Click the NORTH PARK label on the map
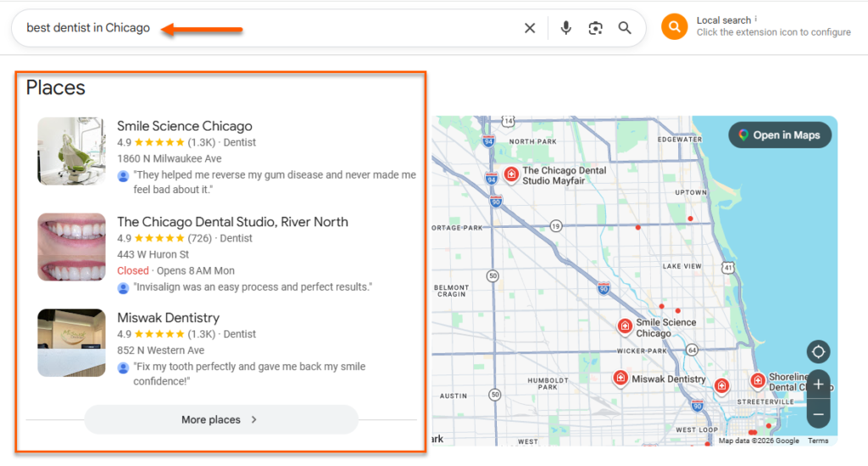Image resolution: width=868 pixels, height=466 pixels. pyautogui.click(x=532, y=141)
